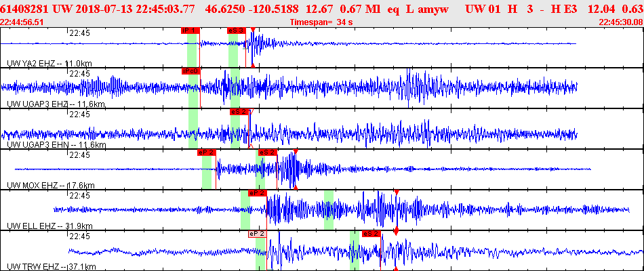644x271 pixels.
Task: Click the top red amplitude marker on ELL
Action: click(397, 192)
